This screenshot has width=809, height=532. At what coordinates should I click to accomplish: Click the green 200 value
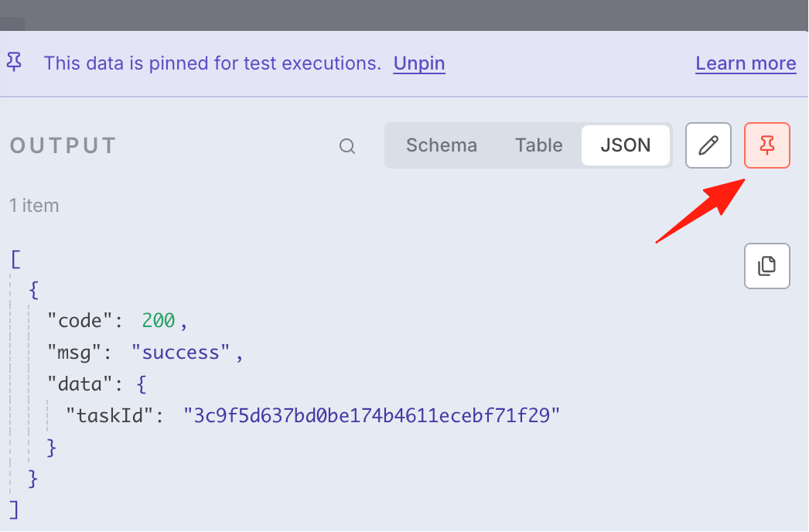159,321
